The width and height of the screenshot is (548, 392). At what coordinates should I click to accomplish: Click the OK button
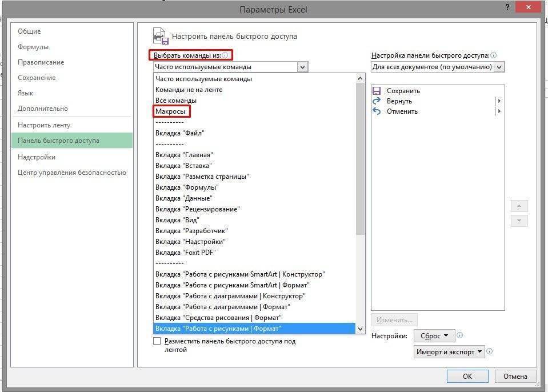coord(467,377)
